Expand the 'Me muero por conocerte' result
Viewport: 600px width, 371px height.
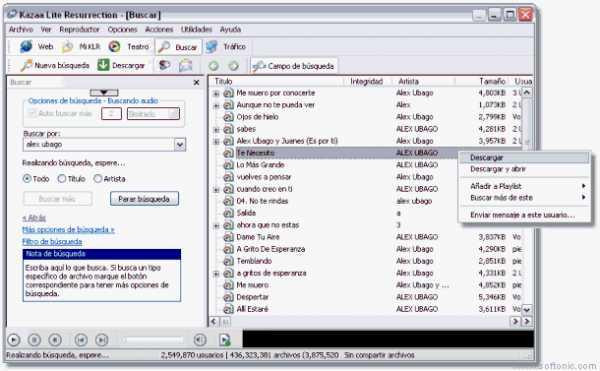216,93
